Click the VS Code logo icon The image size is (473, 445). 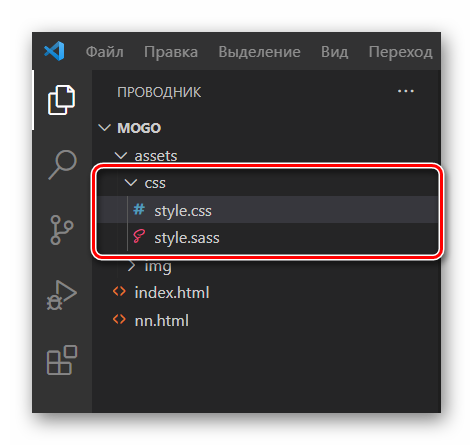[x=54, y=51]
